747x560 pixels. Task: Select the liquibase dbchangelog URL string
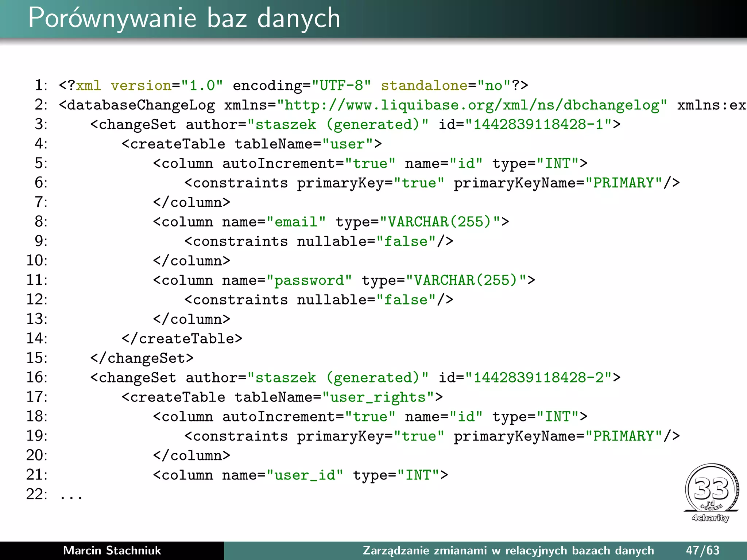472,105
